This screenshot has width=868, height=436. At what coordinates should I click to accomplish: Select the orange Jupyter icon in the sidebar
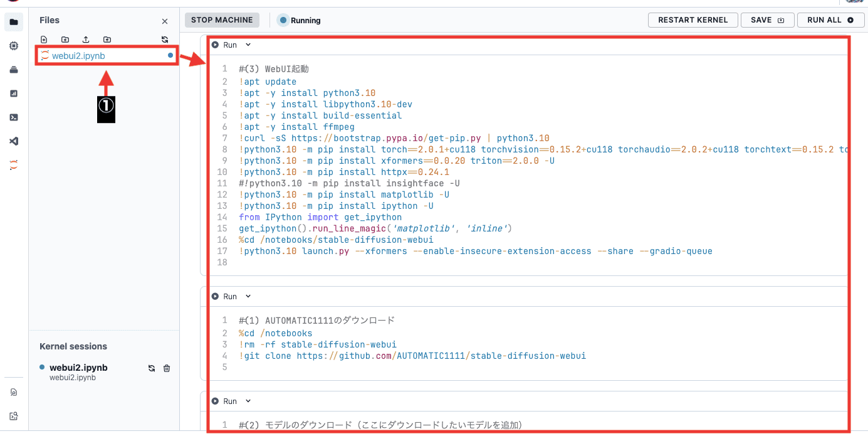[x=14, y=164]
